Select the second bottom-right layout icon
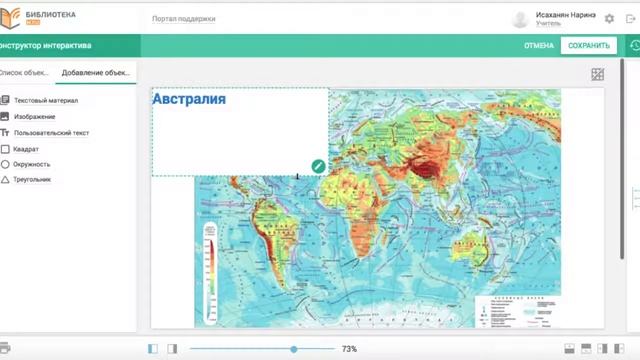 coord(586,349)
